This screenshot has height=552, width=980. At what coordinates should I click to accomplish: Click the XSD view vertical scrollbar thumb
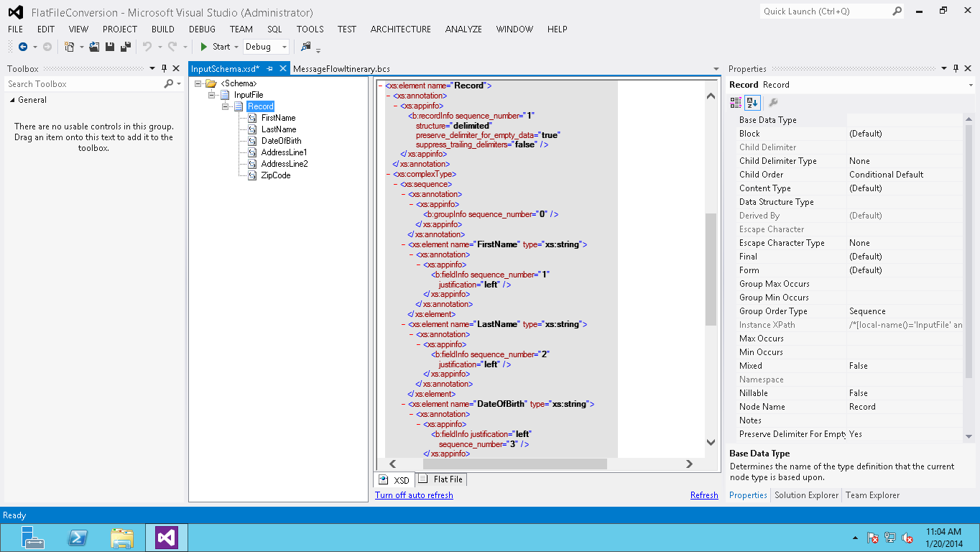(x=711, y=269)
